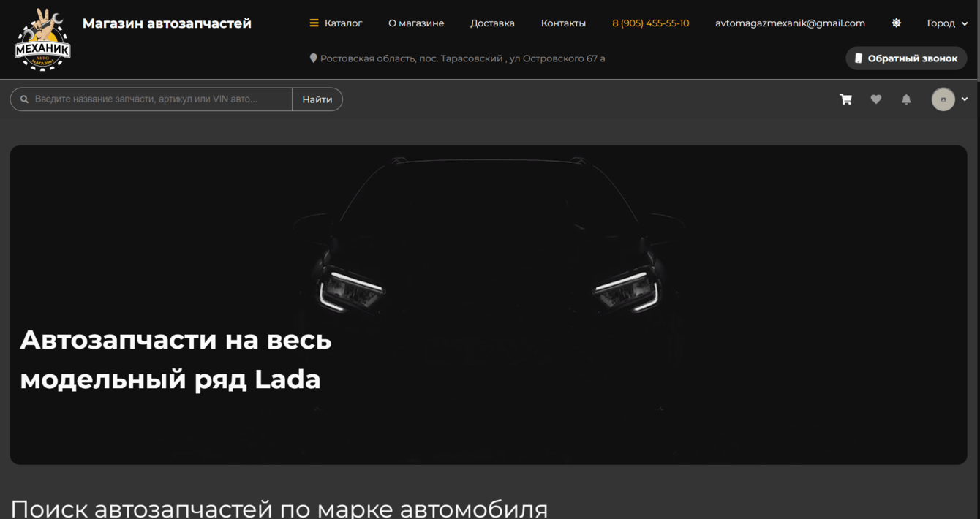Click the Lada banner image
The width and height of the screenshot is (980, 519).
[x=489, y=305]
